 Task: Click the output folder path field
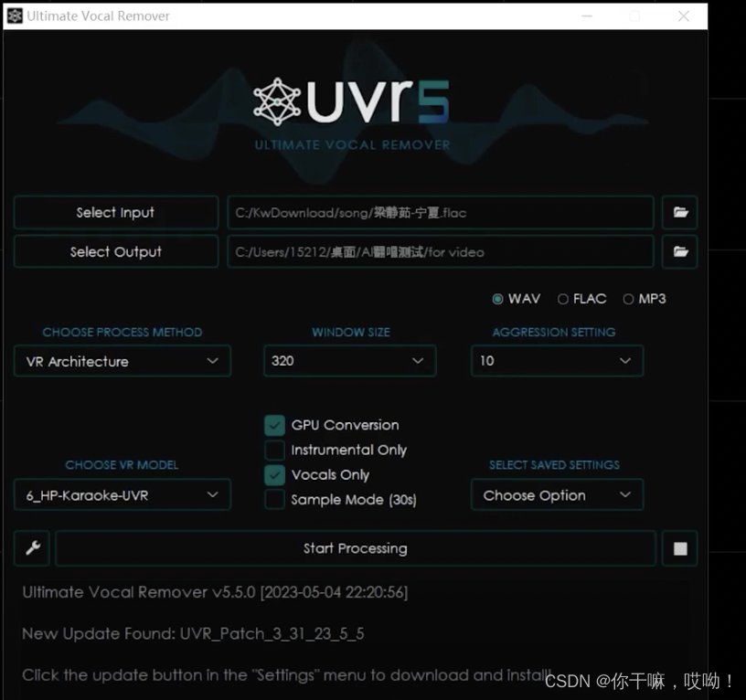coord(440,251)
